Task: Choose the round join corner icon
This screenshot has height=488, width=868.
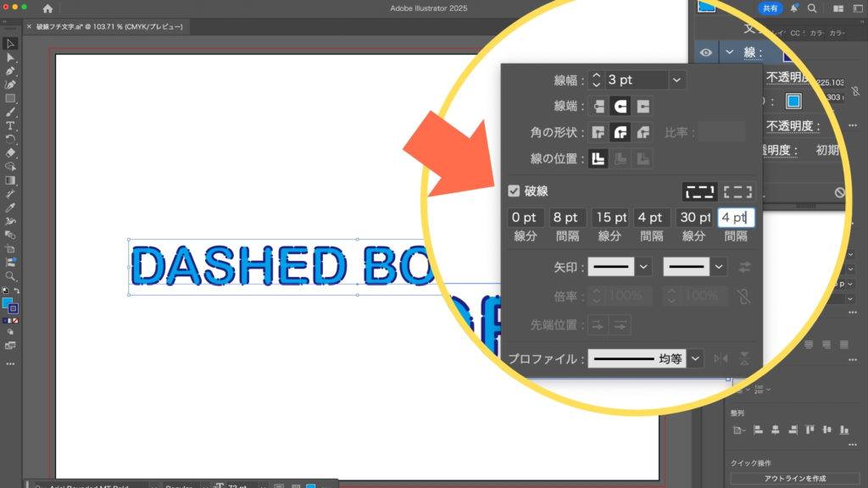Action: (621, 132)
